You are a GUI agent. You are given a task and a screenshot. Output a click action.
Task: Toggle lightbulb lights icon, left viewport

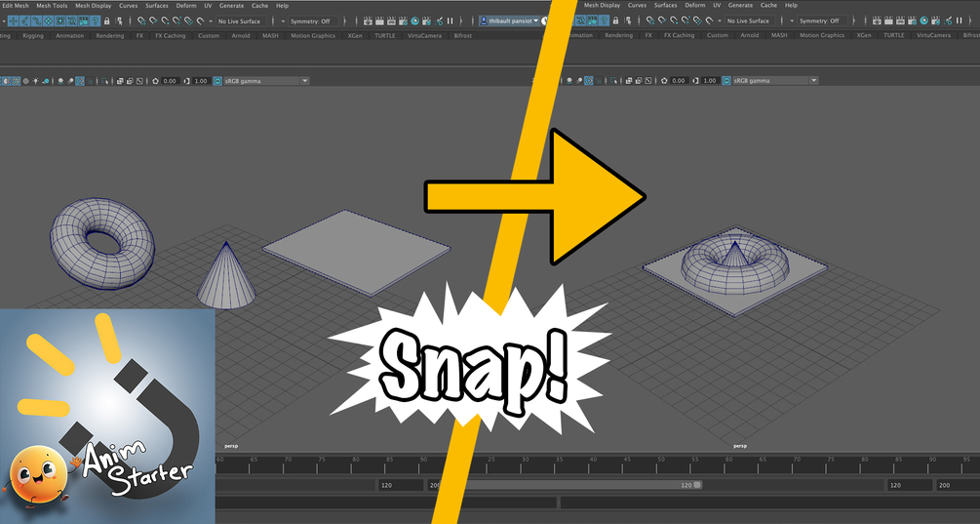coord(36,81)
